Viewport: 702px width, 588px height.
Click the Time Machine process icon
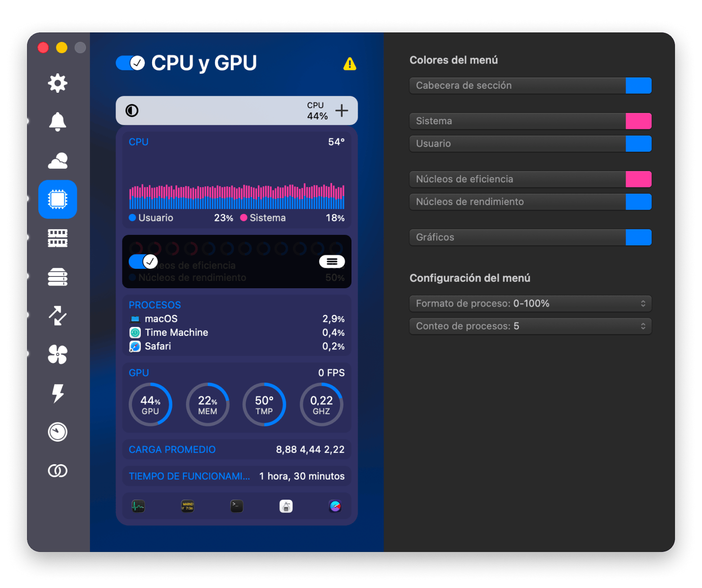click(x=135, y=333)
